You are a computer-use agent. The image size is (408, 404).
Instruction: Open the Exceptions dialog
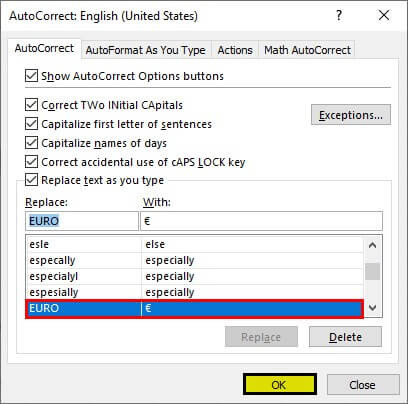[x=351, y=115]
